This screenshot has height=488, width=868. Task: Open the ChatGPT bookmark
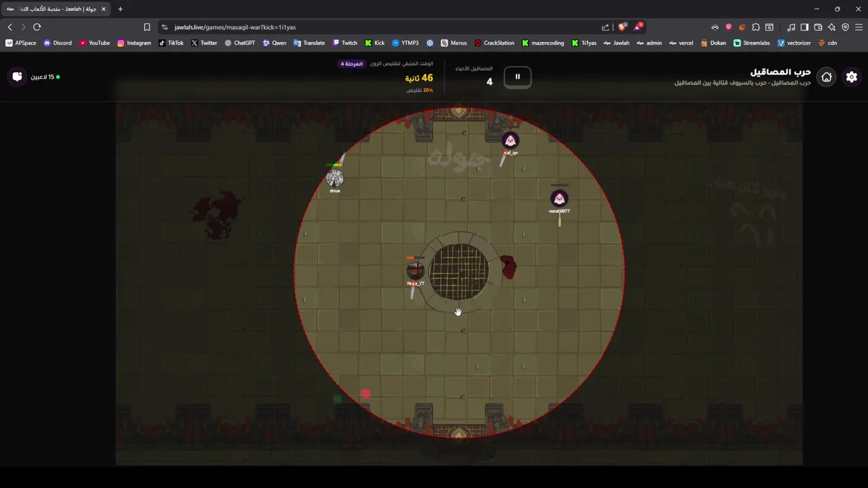239,43
